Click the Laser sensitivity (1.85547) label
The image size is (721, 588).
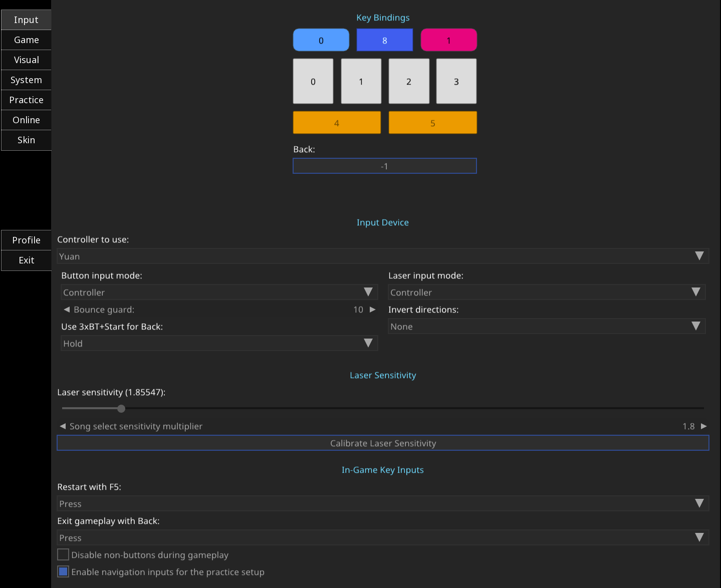tap(111, 392)
